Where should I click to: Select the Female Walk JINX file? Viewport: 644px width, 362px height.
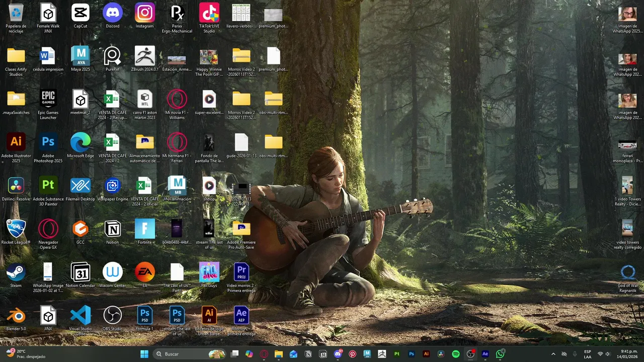click(48, 18)
